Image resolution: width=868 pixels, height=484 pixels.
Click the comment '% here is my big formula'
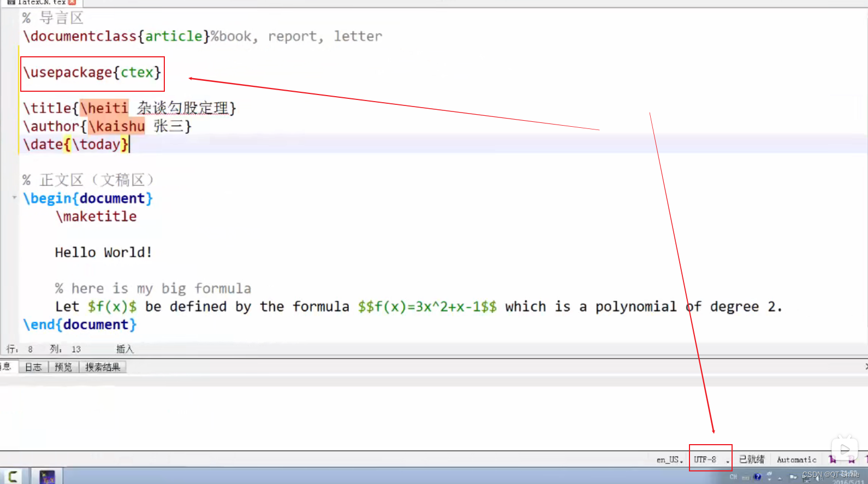(x=153, y=288)
